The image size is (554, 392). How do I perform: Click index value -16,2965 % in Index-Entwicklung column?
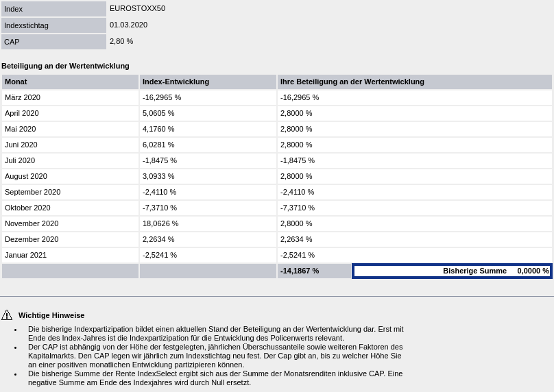pyautogui.click(x=162, y=97)
